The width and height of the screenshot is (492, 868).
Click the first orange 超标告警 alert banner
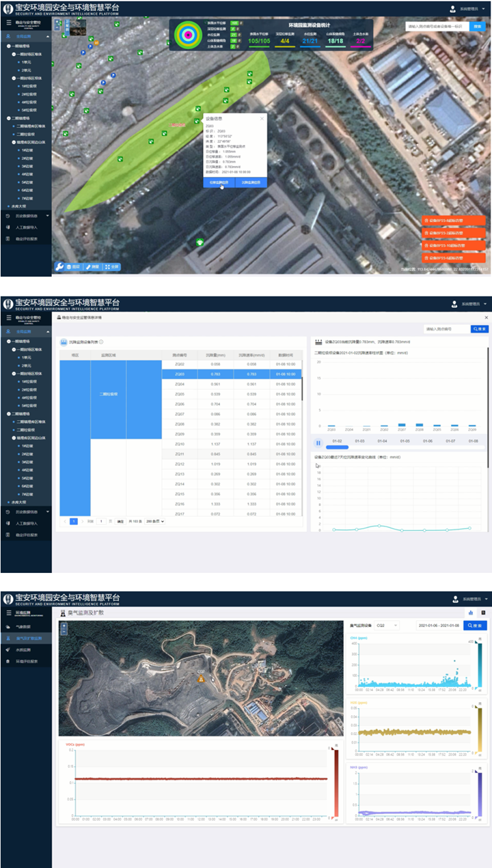pos(454,221)
